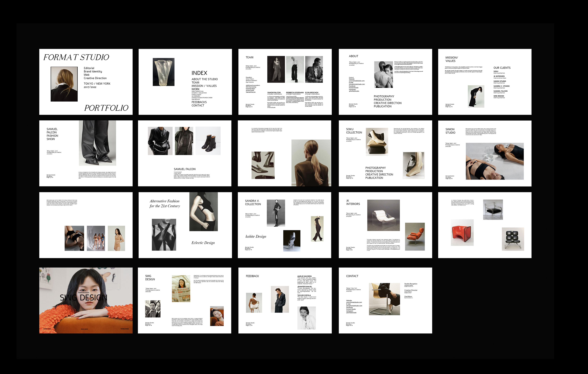Open the Mission/Values slide
588x374 pixels.
click(x=484, y=82)
